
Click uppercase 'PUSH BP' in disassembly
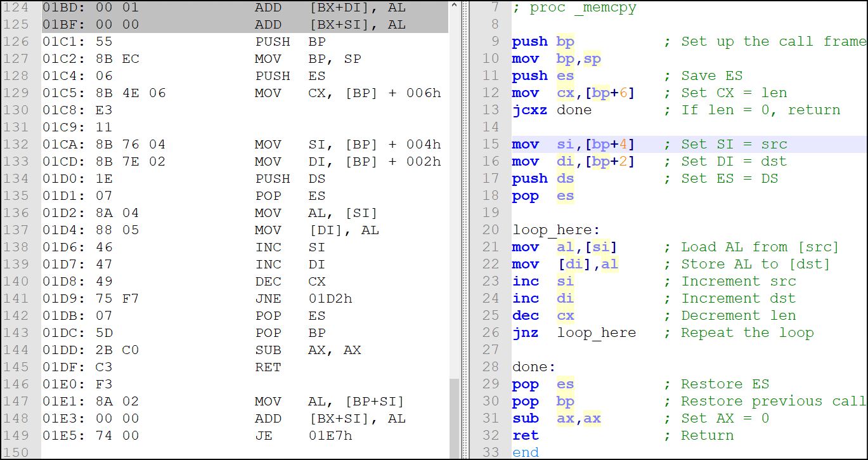point(290,43)
